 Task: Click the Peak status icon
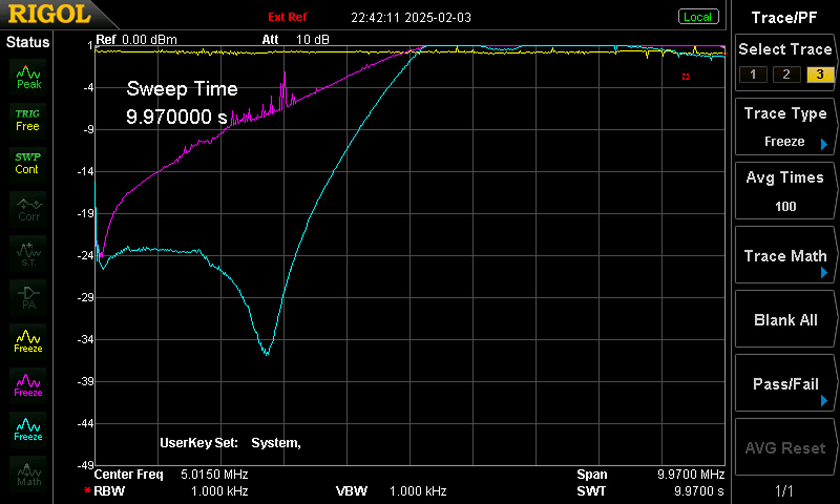tap(28, 77)
